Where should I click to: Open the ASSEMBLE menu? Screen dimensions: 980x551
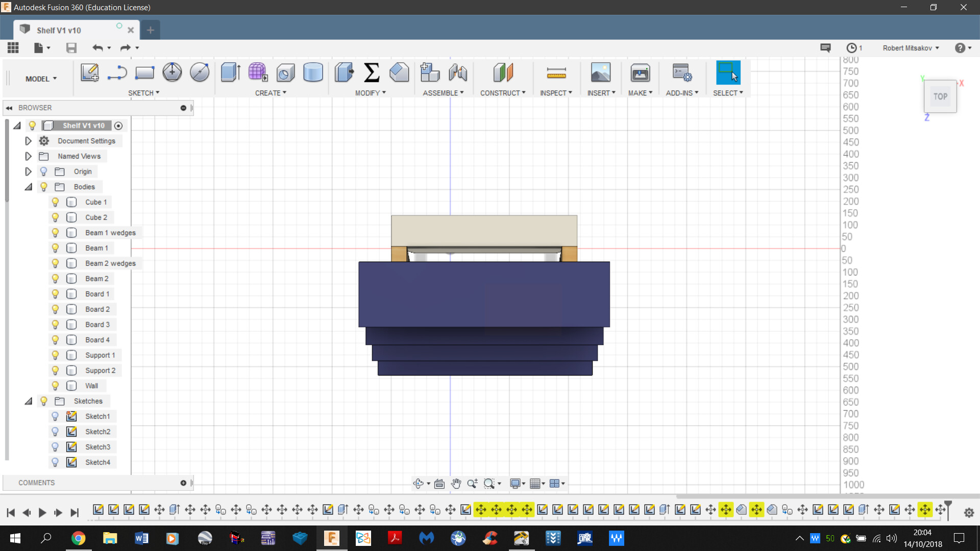point(443,93)
